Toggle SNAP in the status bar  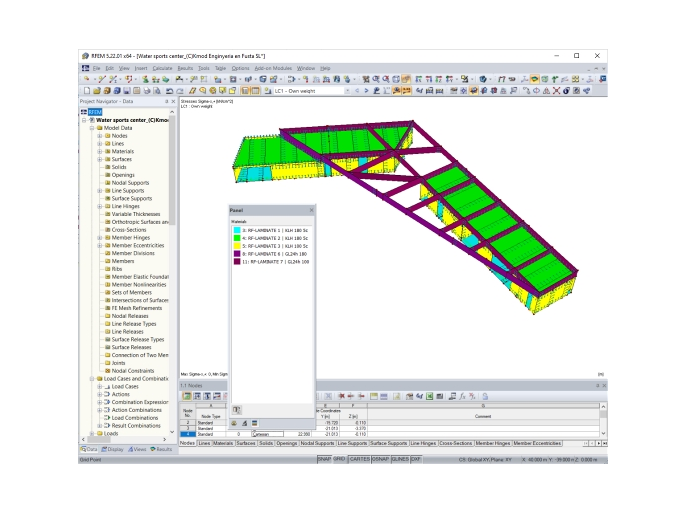click(324, 459)
